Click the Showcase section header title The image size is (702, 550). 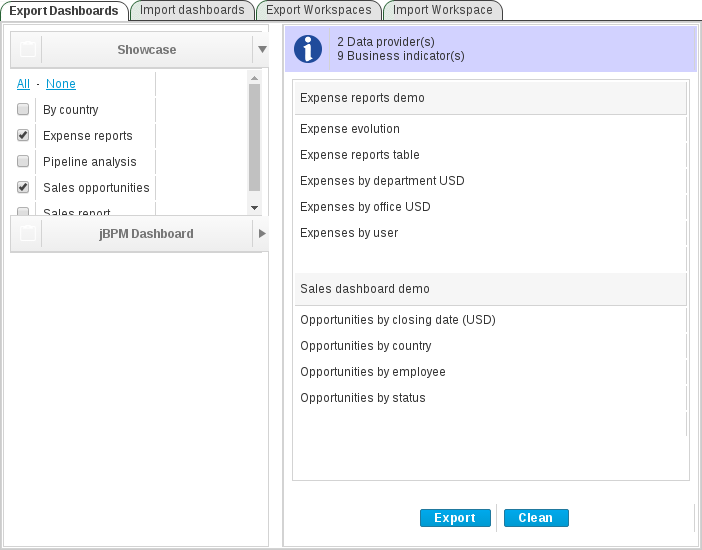tap(147, 50)
